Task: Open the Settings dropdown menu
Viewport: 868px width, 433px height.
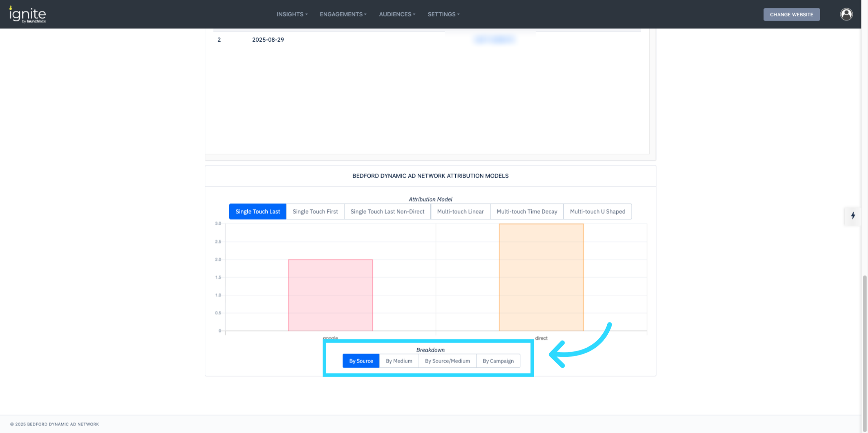Action: 443,14
